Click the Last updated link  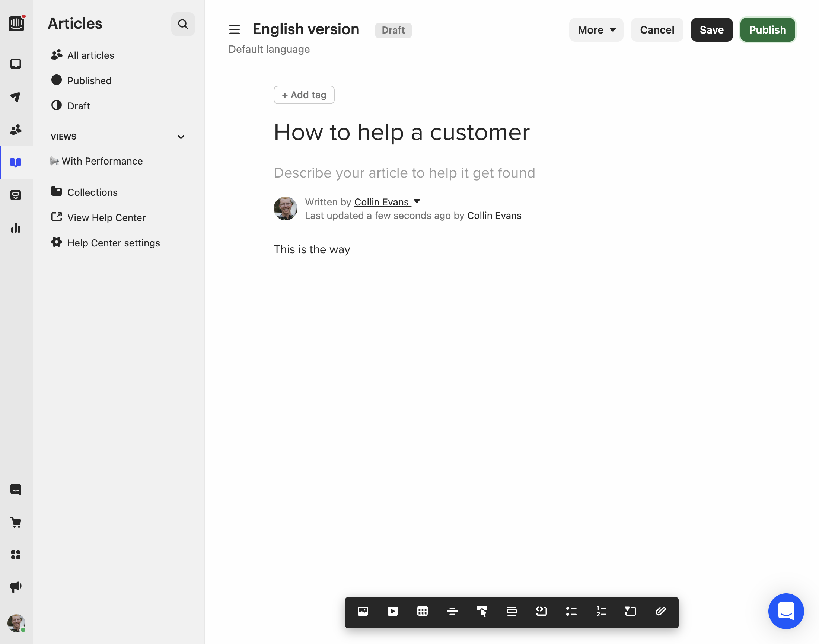[x=334, y=216]
